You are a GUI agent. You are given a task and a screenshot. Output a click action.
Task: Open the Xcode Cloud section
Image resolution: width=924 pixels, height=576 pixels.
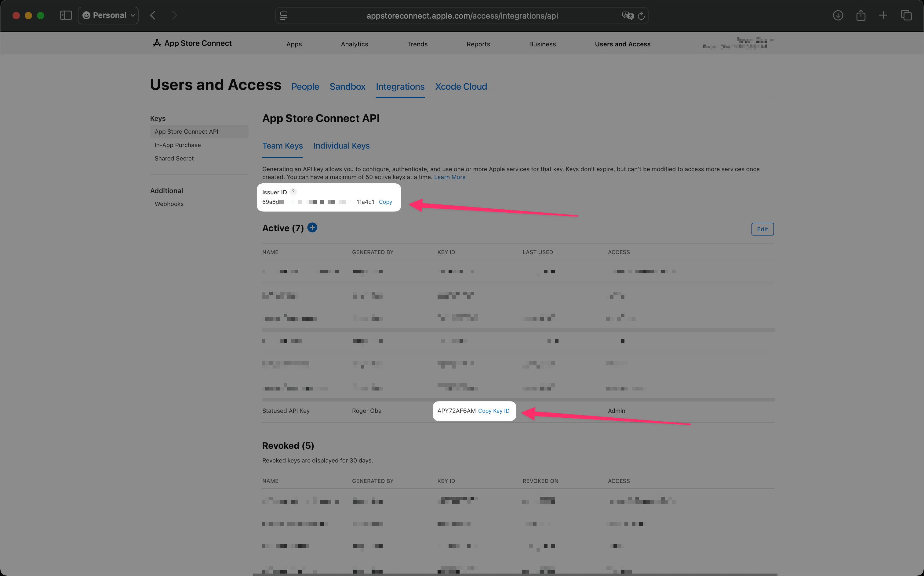461,86
